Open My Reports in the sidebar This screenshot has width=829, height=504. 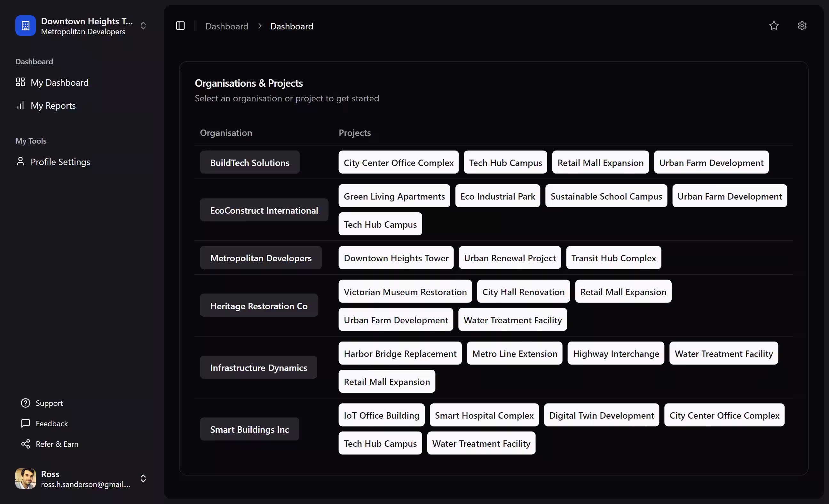[53, 106]
